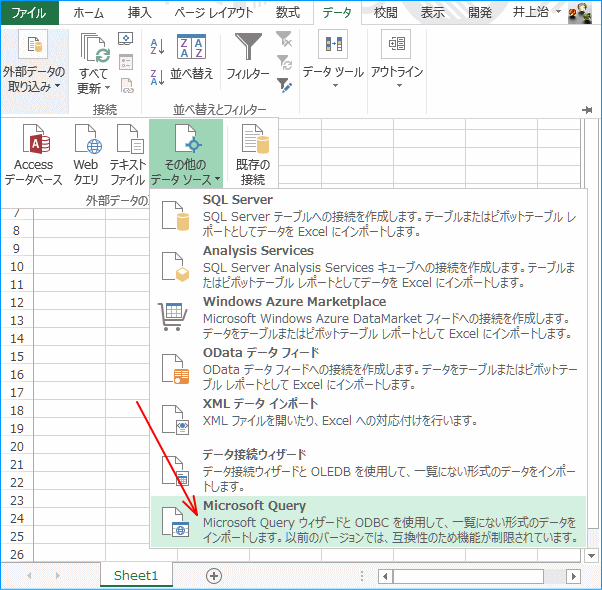Click the すべて更新 refresh all icon
This screenshot has height=590, width=602.
tap(94, 48)
